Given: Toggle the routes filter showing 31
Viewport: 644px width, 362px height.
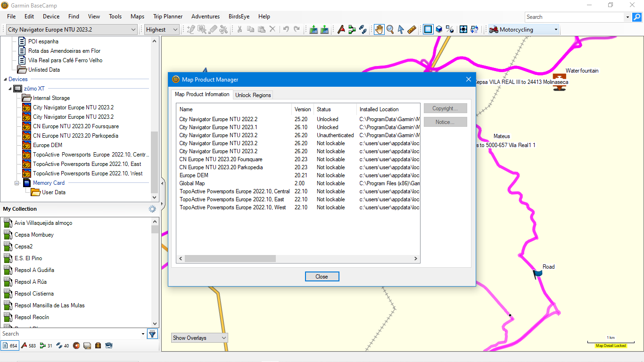Looking at the screenshot, I should (x=46, y=346).
